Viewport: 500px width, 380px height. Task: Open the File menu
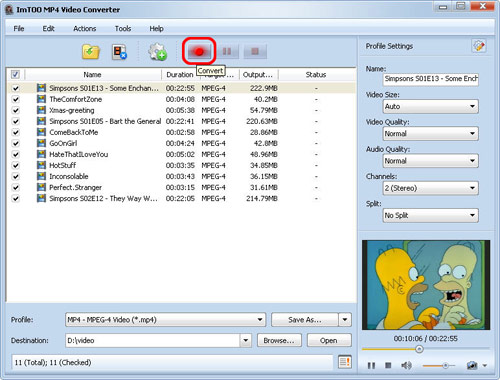(19, 29)
